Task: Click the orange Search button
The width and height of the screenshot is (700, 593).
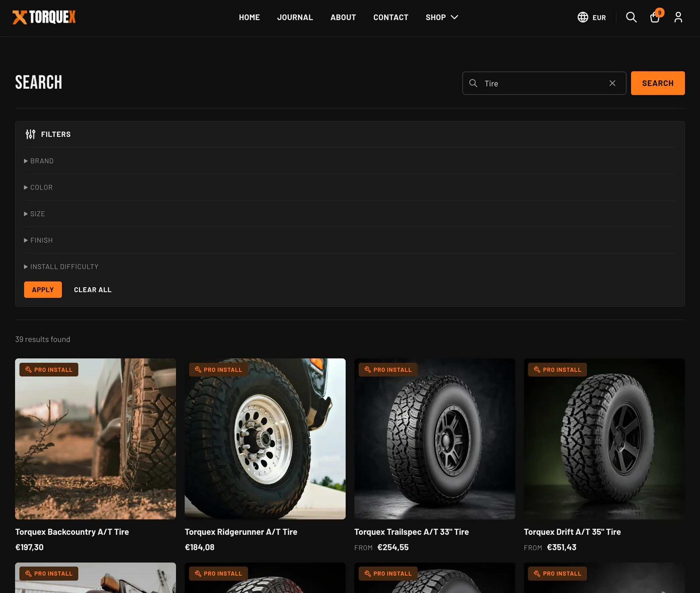Action: pyautogui.click(x=658, y=83)
